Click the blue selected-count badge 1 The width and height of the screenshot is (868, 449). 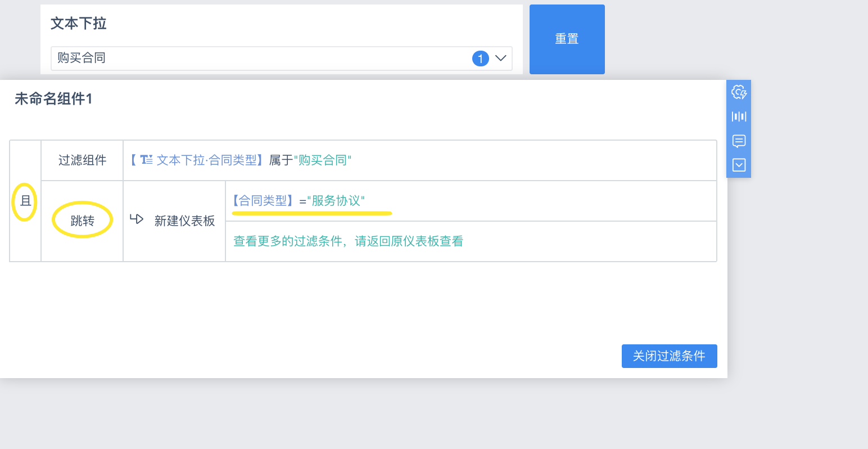pyautogui.click(x=481, y=59)
